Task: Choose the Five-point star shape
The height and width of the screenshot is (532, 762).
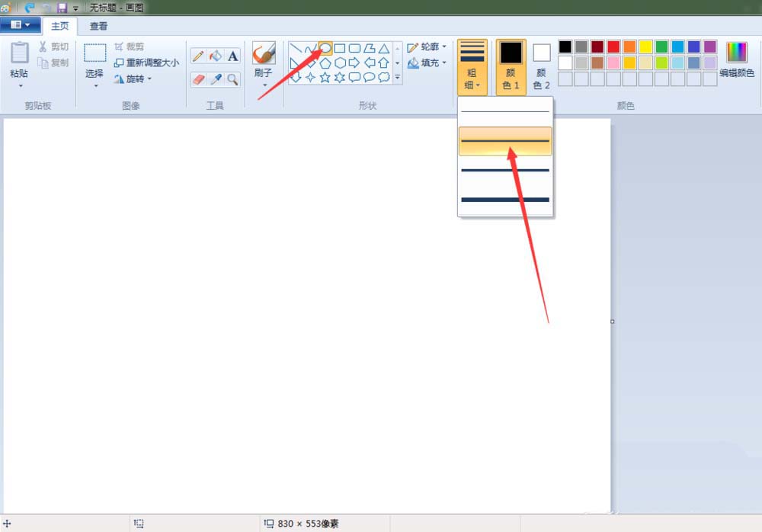Action: 325,77
